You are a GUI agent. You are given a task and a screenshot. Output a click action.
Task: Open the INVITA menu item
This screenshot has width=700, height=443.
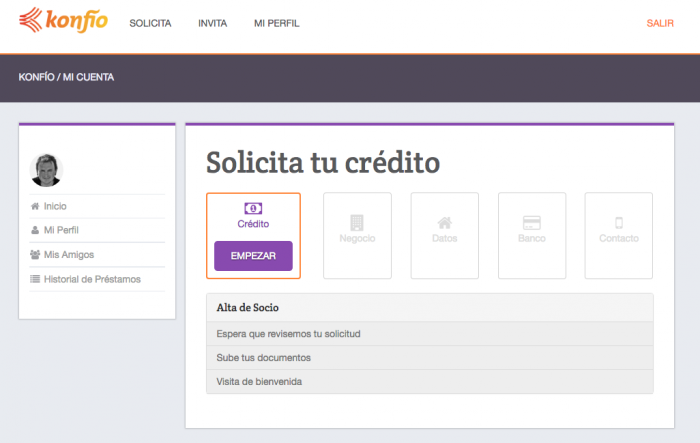(212, 23)
